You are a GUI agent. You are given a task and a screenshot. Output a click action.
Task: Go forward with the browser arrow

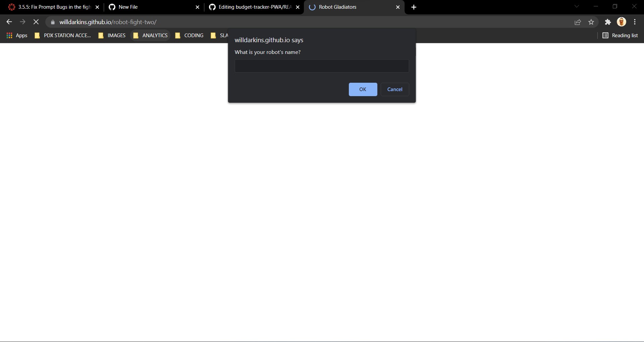coord(22,22)
